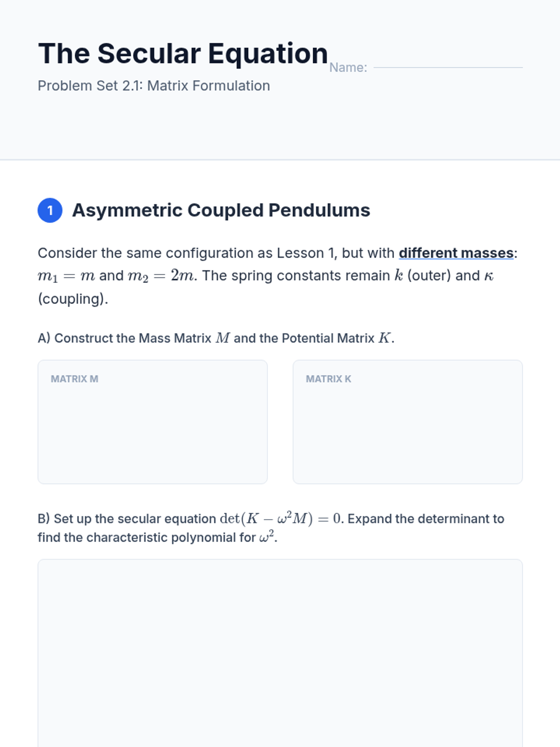Click the "MATRIX K" label

tap(329, 379)
